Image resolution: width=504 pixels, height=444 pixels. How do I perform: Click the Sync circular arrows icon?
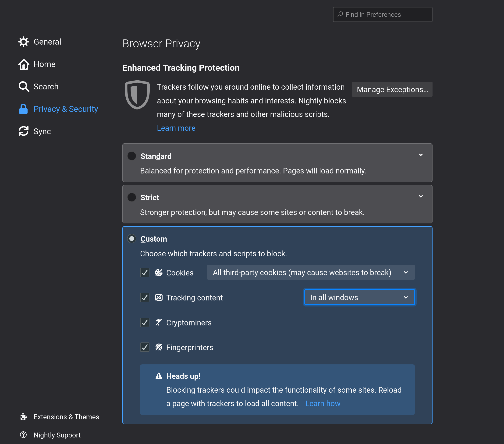24,131
